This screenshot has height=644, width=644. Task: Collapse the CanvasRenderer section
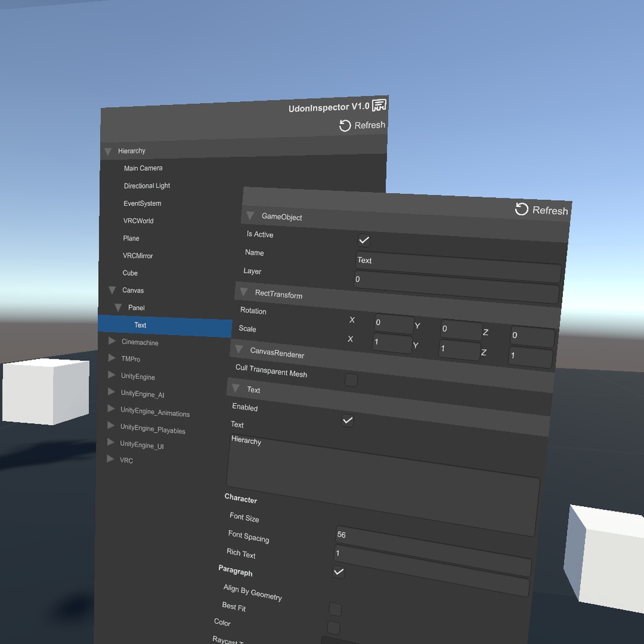238,349
